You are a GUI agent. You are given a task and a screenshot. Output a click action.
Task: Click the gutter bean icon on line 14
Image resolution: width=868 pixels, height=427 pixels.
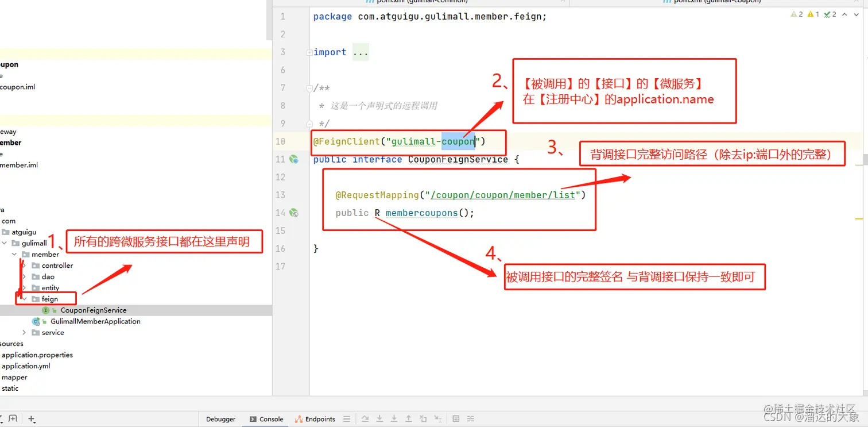coord(294,213)
